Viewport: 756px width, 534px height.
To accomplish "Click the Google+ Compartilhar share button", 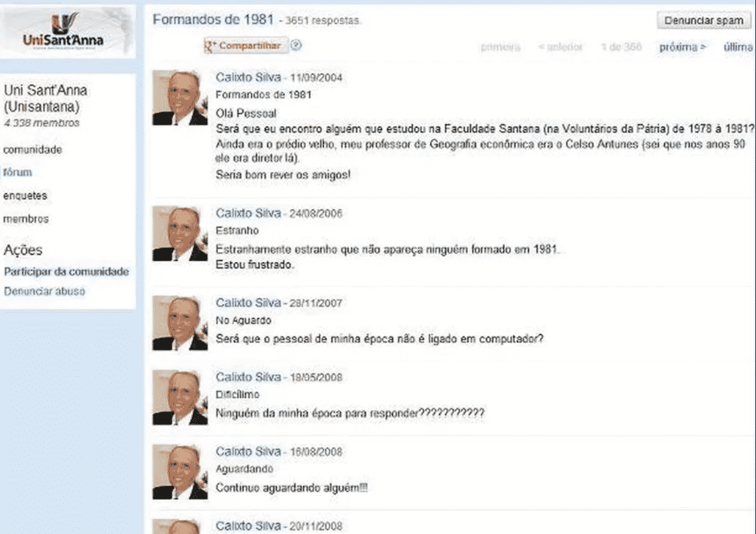I will click(246, 46).
